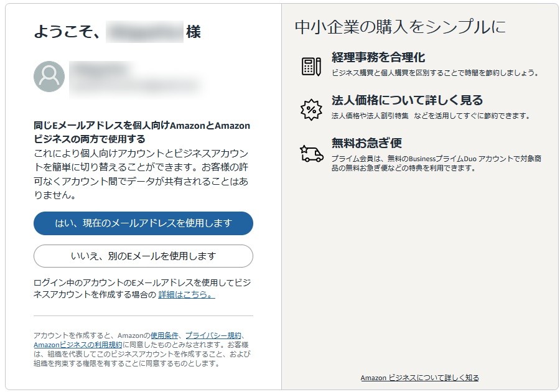Viewport: 560px width, 392px height.
Task: Click the 中小企業の購入をシンプルに title
Action: pyautogui.click(x=400, y=27)
